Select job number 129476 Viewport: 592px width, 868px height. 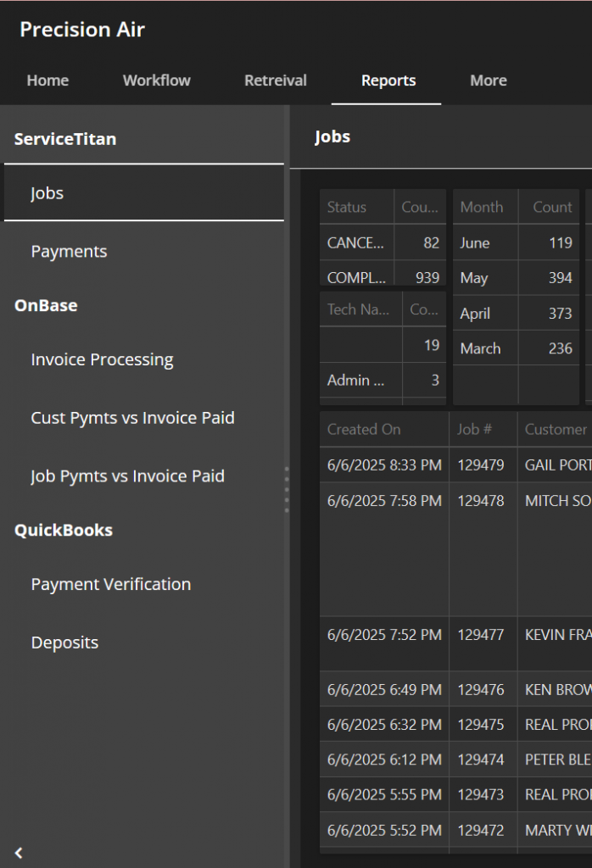click(x=481, y=690)
